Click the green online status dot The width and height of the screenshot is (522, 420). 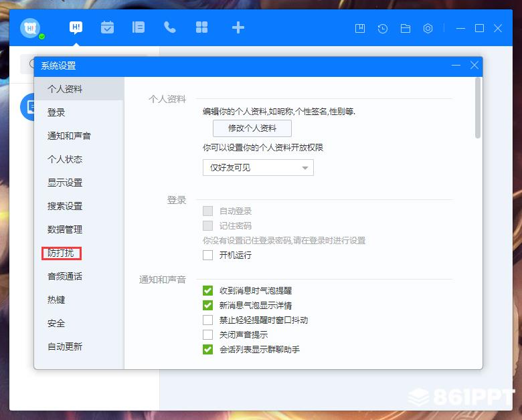pos(42,37)
